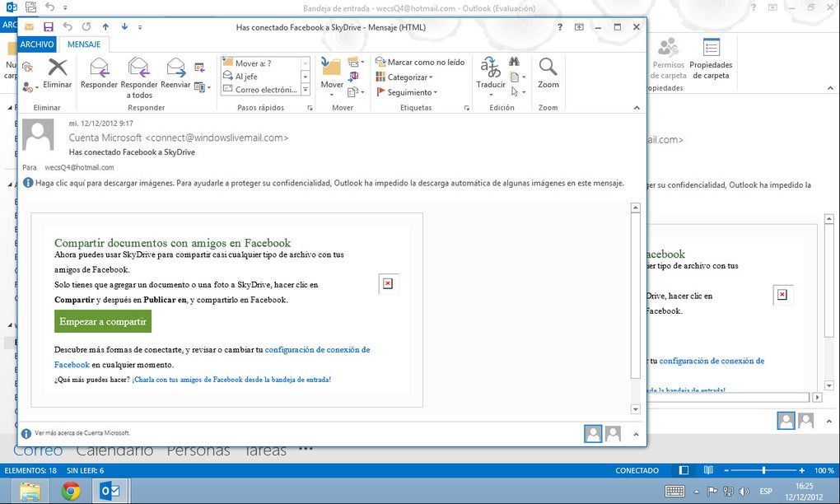
Task: Collapse the message ribbon with the chevron
Action: [637, 108]
